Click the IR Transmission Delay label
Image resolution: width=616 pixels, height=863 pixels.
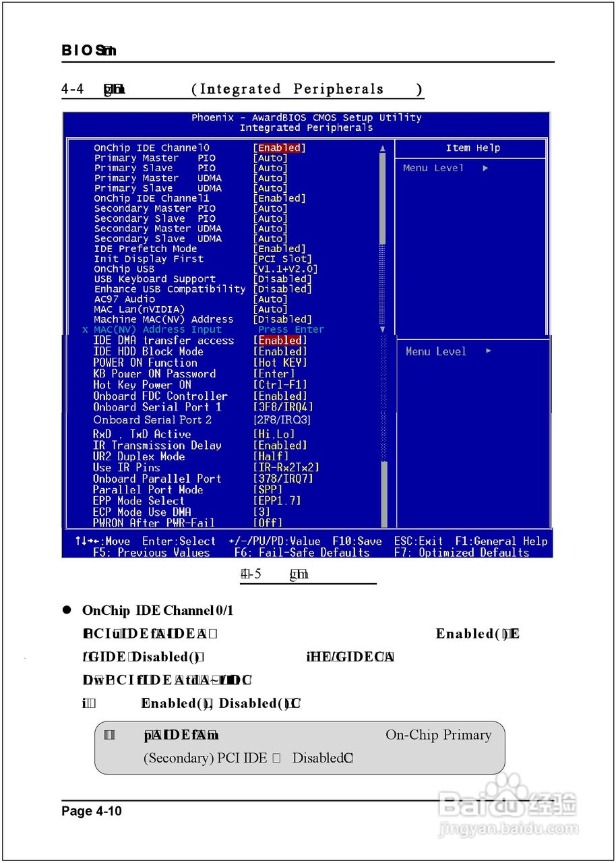(157, 446)
